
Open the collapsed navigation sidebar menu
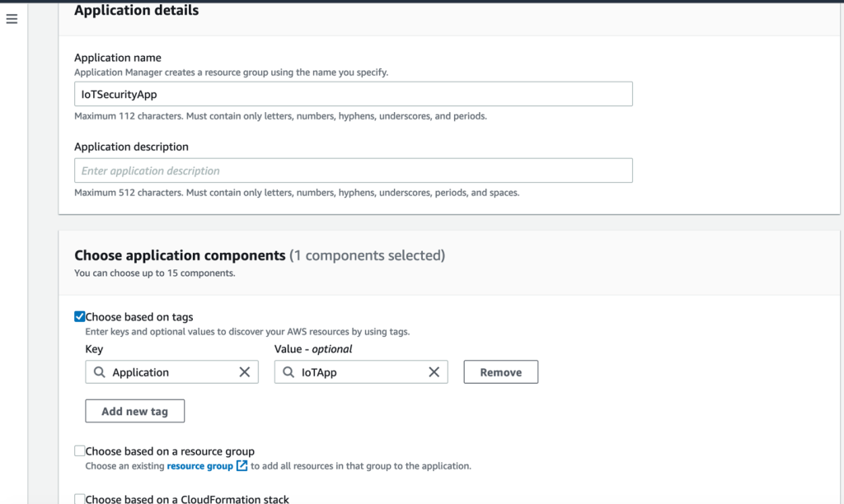coord(12,18)
